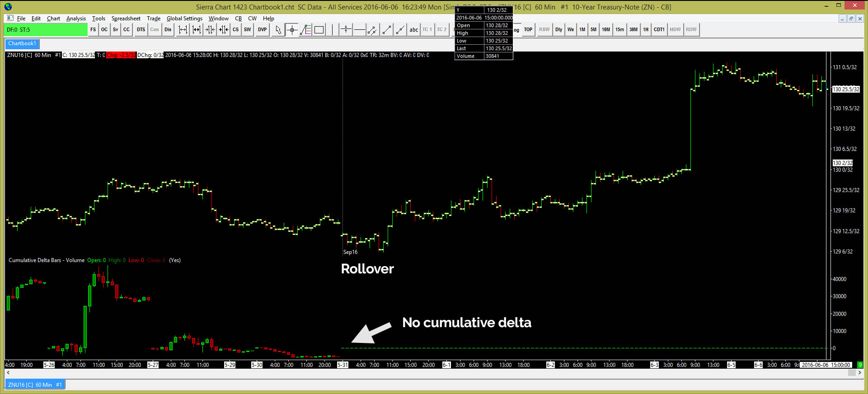Image resolution: width=868 pixels, height=394 pixels.
Task: Set timeframe to 1H
Action: pyautogui.click(x=646, y=30)
